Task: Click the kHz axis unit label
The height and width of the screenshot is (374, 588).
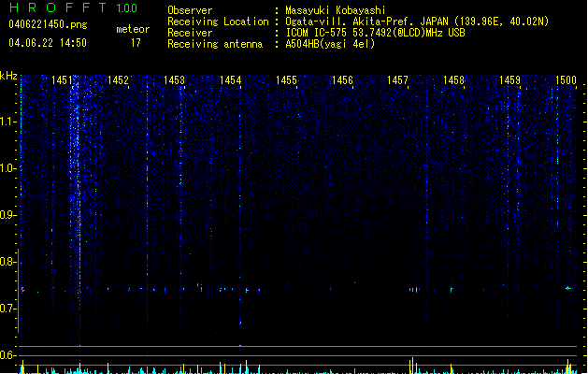Action: [x=8, y=76]
